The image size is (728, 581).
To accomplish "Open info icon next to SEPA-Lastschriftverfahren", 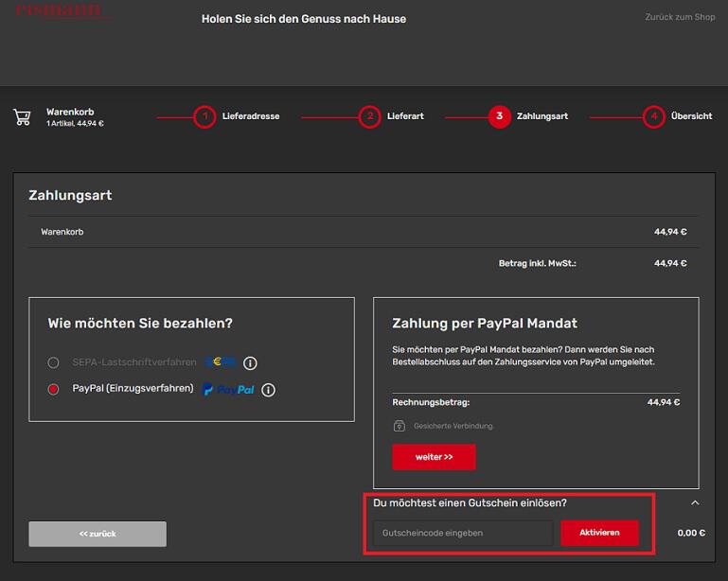I will pyautogui.click(x=250, y=363).
